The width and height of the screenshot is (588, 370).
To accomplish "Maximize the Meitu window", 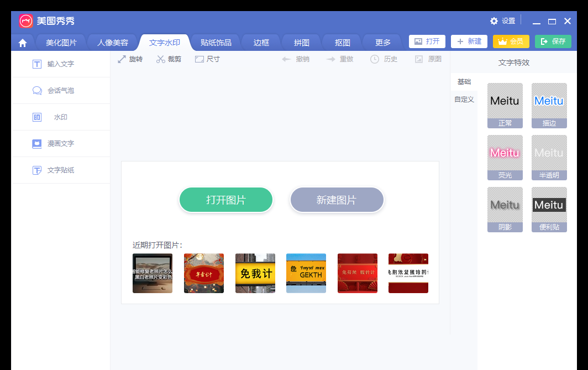I will click(x=552, y=22).
